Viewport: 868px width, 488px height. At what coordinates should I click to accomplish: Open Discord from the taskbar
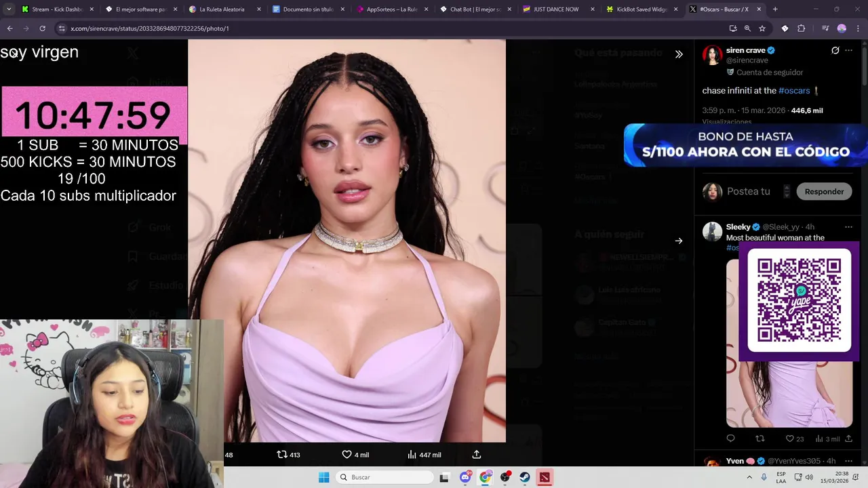coord(465,477)
